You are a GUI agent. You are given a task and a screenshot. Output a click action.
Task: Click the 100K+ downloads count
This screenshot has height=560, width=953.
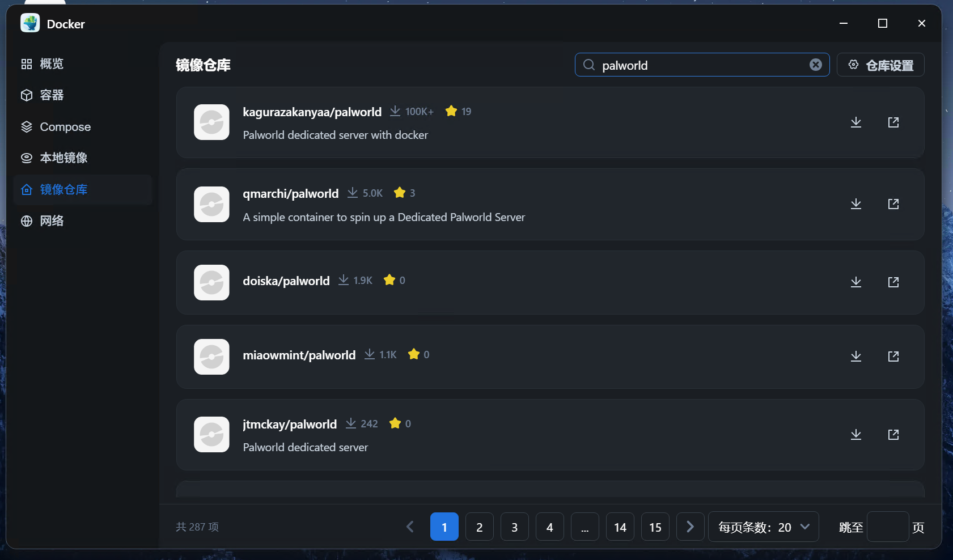[x=420, y=112]
